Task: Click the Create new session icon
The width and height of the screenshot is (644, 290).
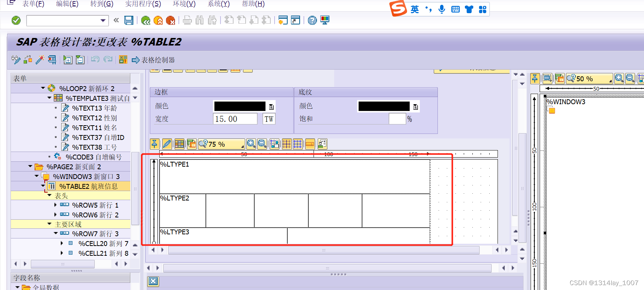Action: tap(283, 20)
